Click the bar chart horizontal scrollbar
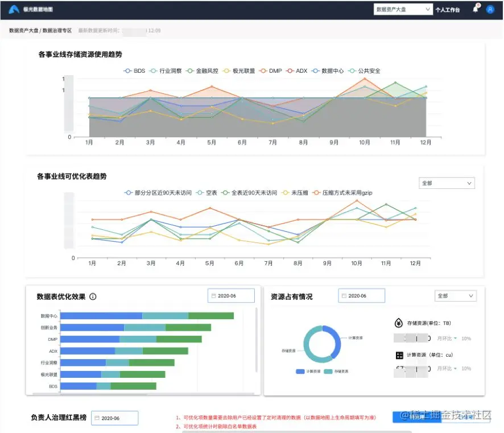This screenshot has height=433, width=504. [90, 394]
